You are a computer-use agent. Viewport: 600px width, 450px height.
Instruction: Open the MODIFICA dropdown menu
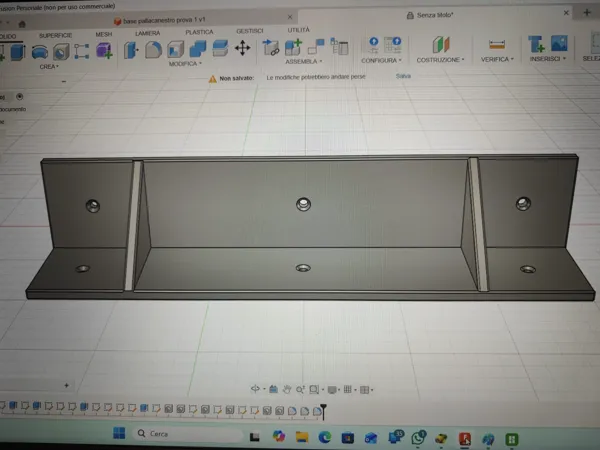185,64
